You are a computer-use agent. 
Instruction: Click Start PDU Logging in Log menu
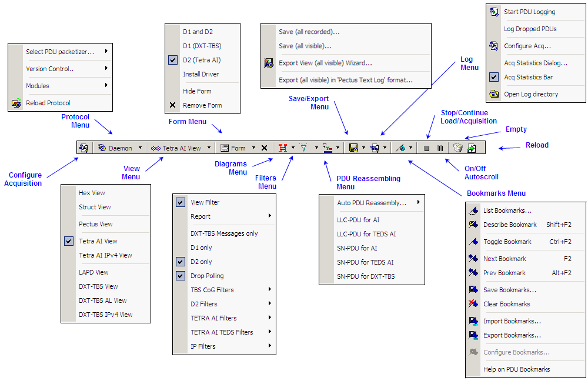tap(529, 12)
